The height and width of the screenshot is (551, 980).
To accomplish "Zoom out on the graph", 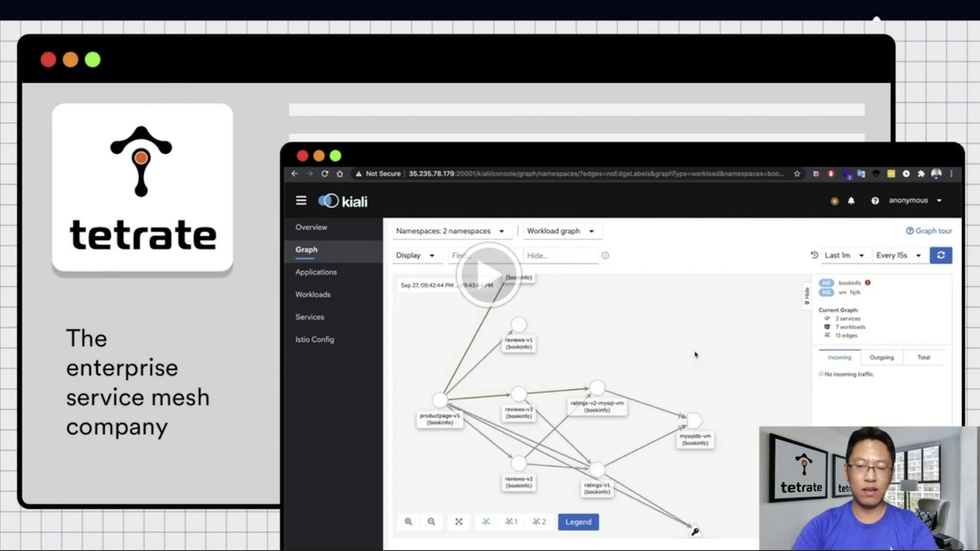I will pyautogui.click(x=432, y=522).
